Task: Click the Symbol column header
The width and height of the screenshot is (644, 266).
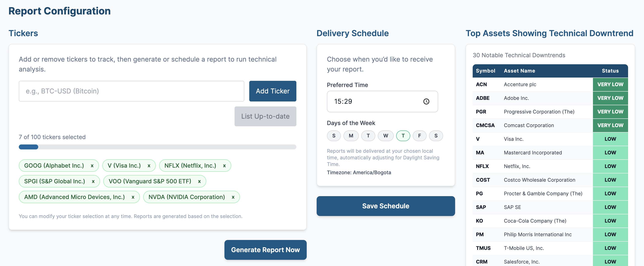Action: pyautogui.click(x=485, y=71)
